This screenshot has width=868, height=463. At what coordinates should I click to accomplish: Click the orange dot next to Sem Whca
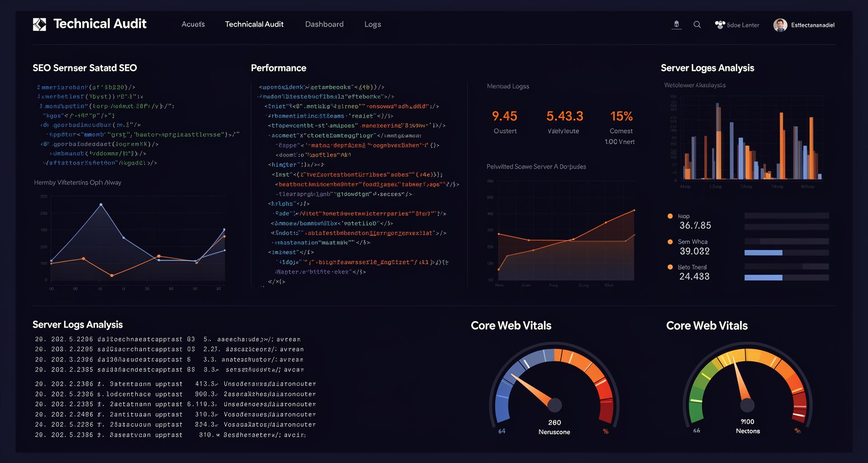(x=670, y=242)
